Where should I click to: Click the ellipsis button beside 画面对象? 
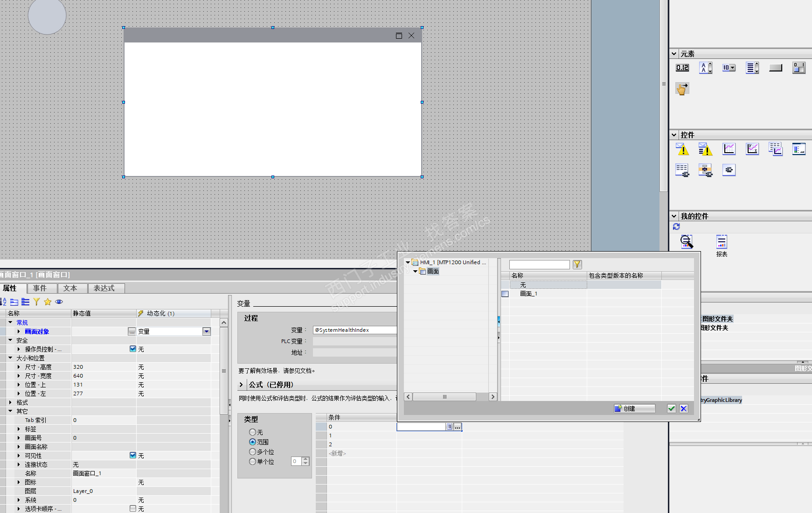(x=132, y=331)
